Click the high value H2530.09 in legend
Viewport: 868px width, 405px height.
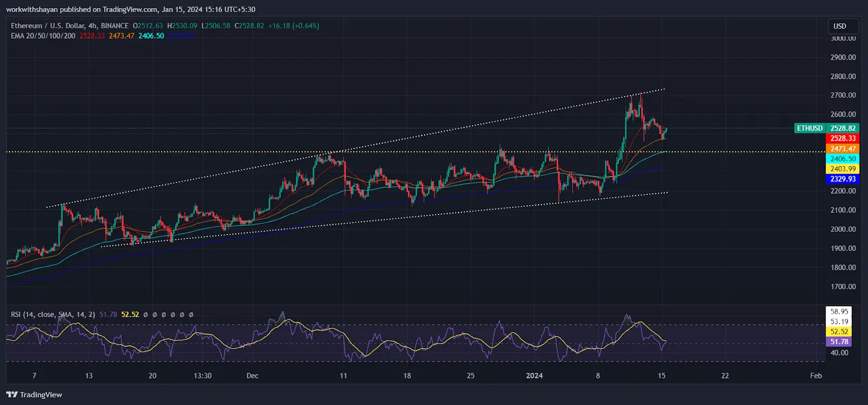point(182,26)
